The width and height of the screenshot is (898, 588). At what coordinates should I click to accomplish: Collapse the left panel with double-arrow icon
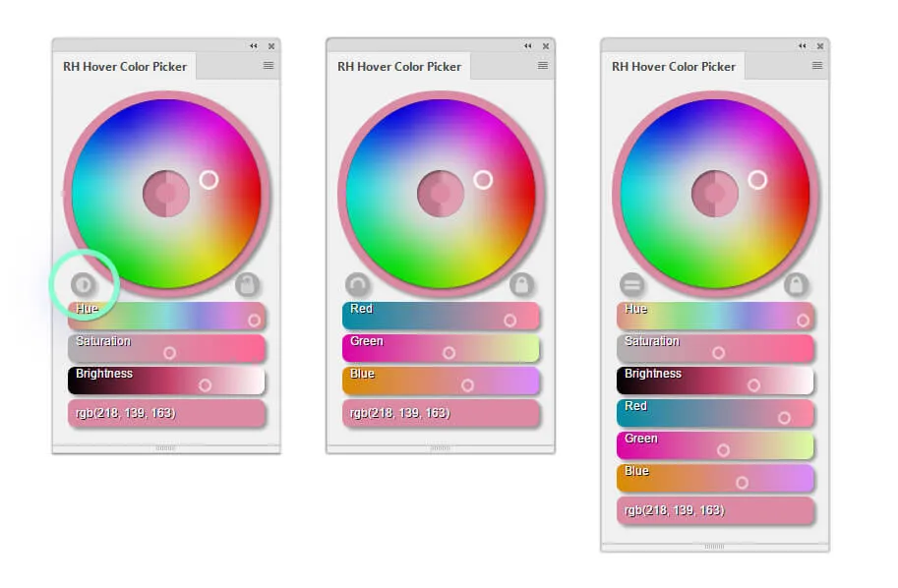point(254,45)
